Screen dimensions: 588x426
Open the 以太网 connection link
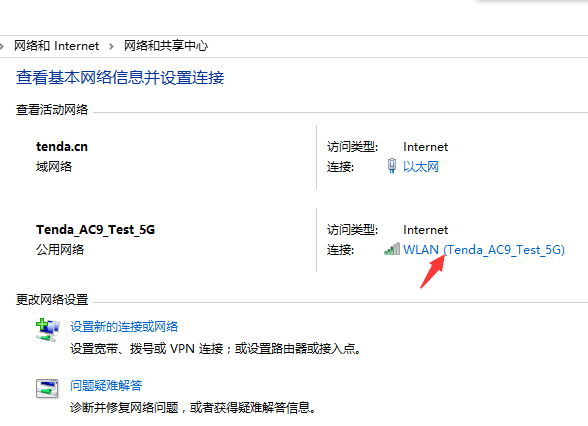[x=421, y=166]
